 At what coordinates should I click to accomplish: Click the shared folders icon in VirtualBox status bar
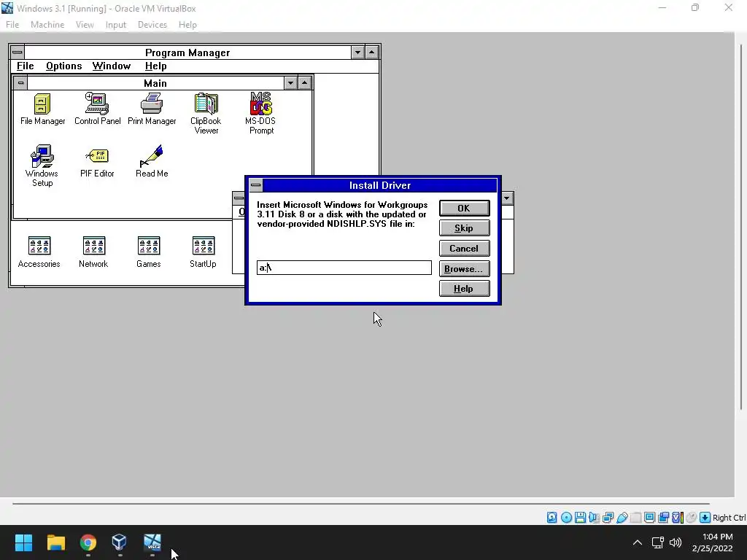coord(635,518)
